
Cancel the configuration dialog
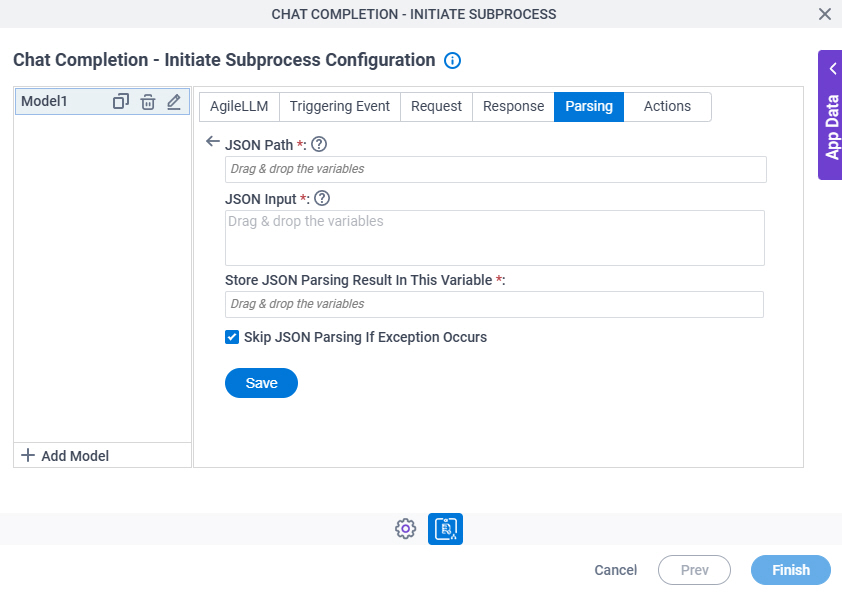click(615, 570)
